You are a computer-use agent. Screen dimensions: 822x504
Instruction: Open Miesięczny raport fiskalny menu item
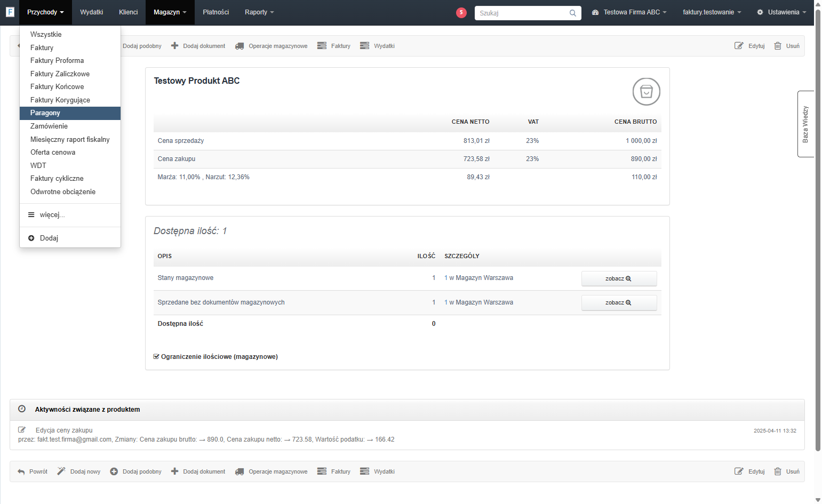[x=70, y=140]
